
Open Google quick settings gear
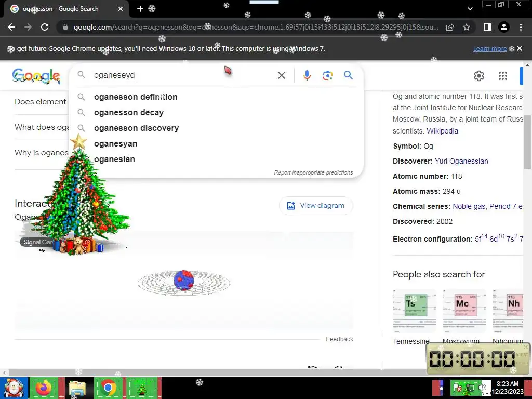pos(478,76)
